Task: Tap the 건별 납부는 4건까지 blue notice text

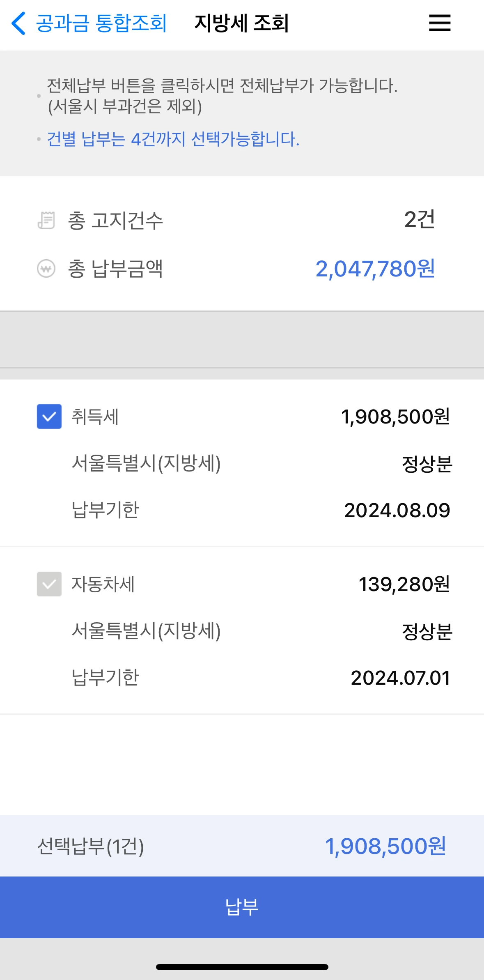Action: click(173, 139)
